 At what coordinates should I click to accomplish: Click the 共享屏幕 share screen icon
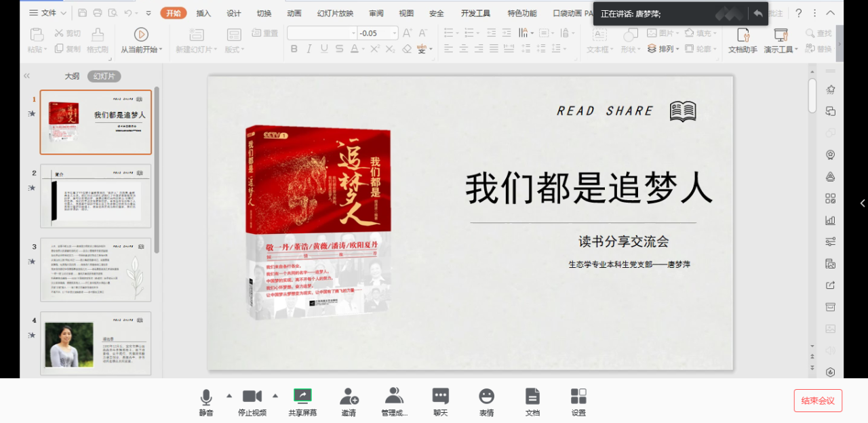click(x=302, y=397)
